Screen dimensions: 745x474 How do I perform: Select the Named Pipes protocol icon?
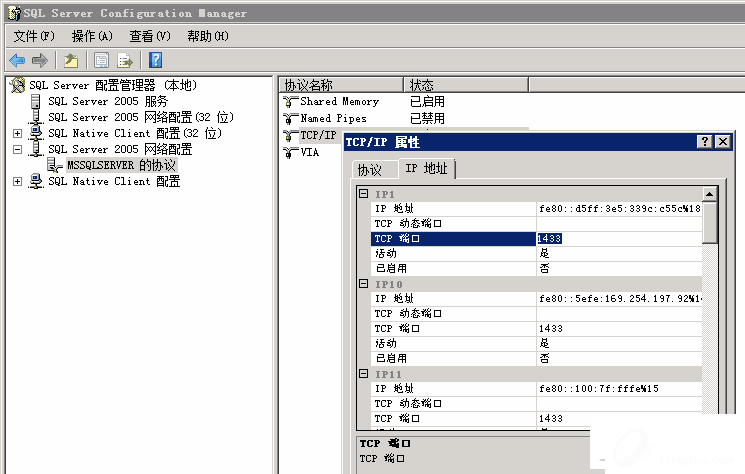[291, 118]
